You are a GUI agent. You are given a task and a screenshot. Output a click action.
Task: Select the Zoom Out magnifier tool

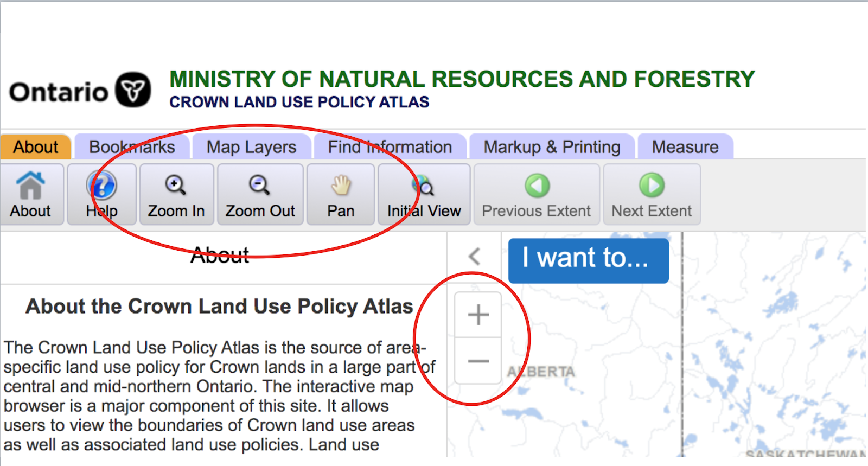(x=260, y=194)
